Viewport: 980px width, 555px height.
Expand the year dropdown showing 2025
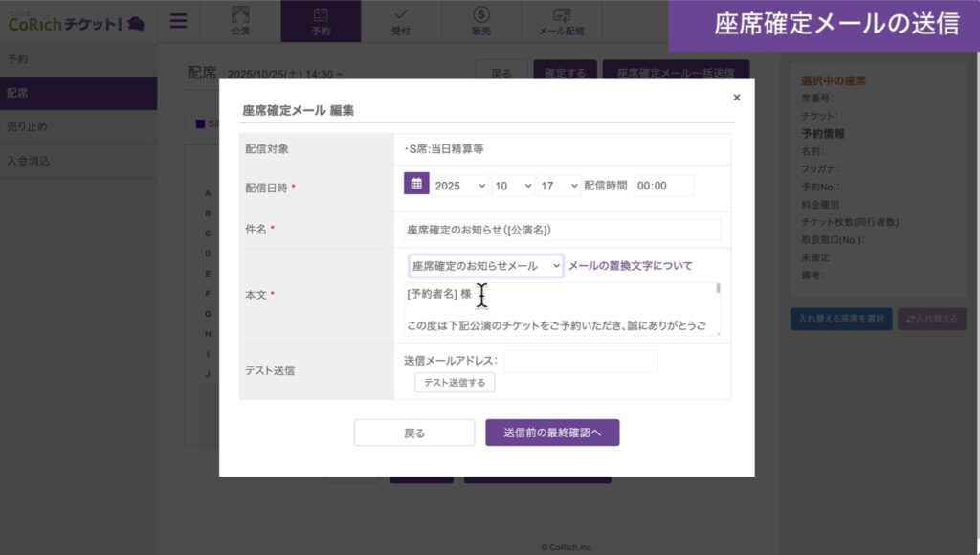[x=459, y=186]
